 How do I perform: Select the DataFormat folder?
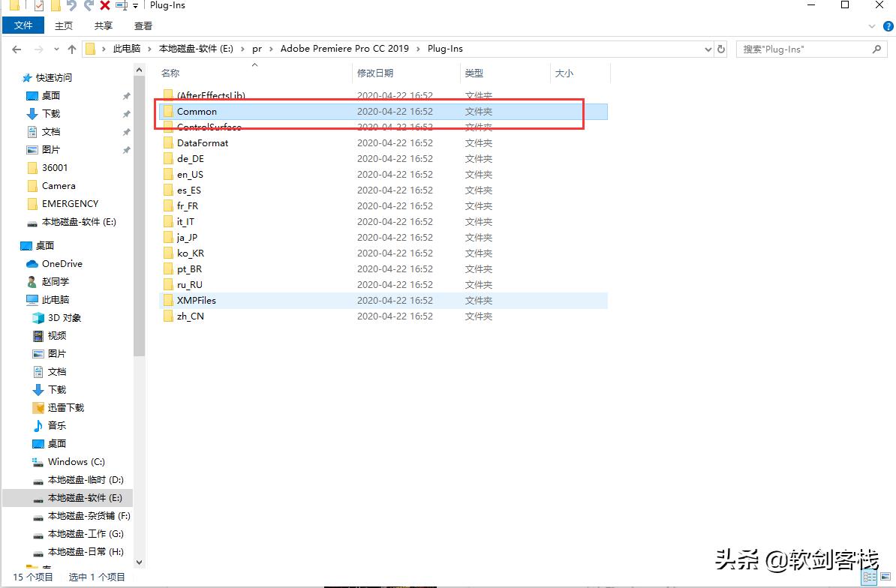click(x=383, y=142)
